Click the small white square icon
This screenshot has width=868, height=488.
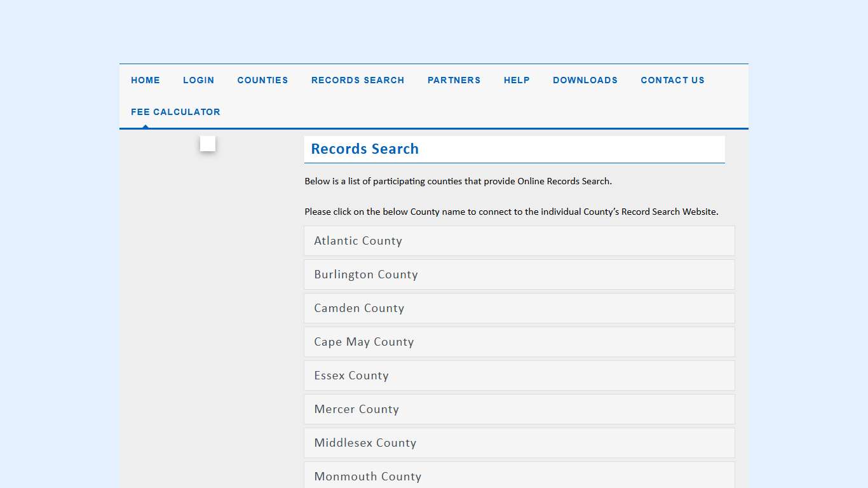(x=207, y=144)
